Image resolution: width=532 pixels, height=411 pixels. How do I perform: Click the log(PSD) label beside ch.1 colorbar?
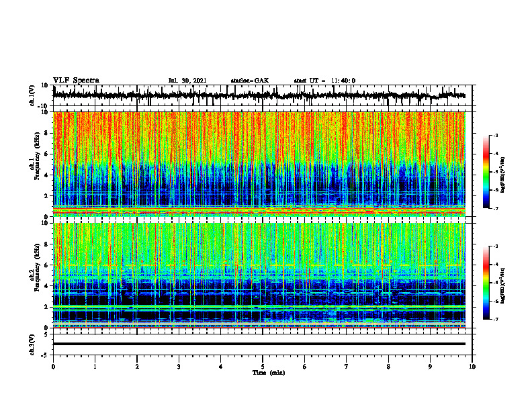pos(502,175)
